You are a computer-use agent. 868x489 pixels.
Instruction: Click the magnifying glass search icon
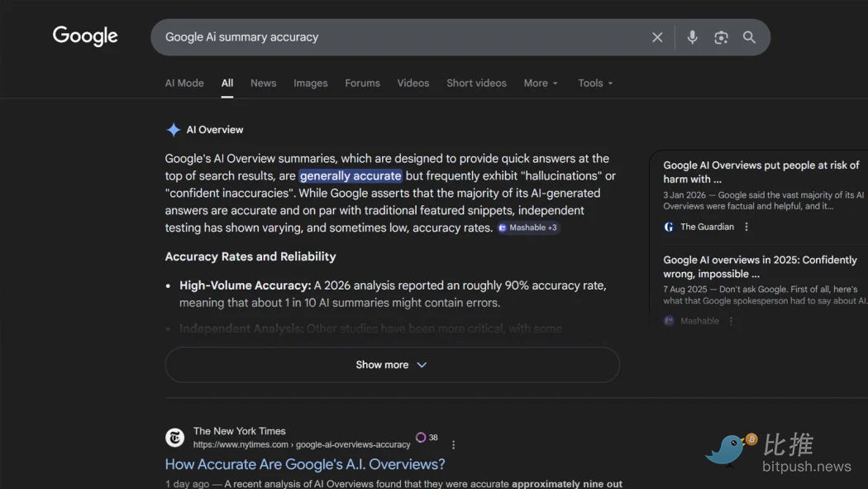(x=749, y=37)
